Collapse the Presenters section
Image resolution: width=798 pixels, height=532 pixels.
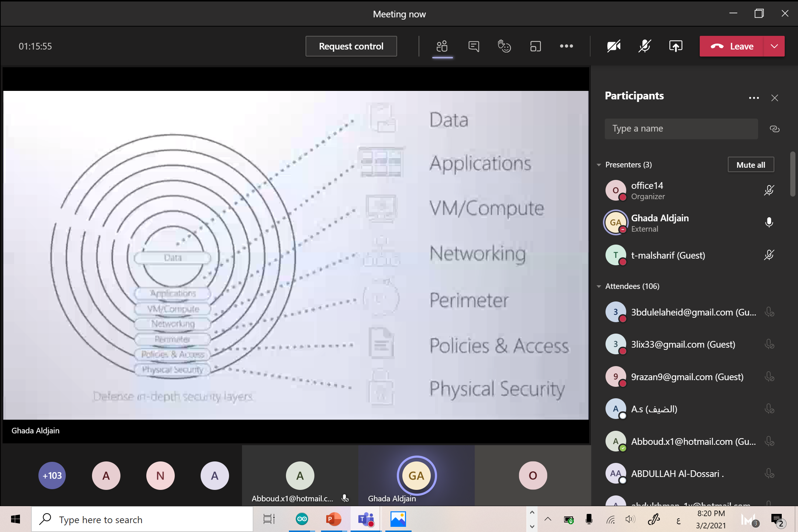(599, 165)
